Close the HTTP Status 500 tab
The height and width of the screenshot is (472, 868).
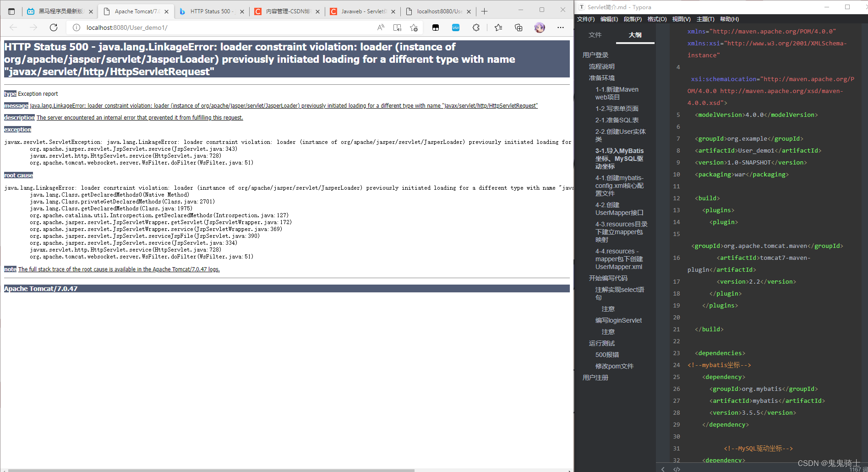(x=242, y=11)
